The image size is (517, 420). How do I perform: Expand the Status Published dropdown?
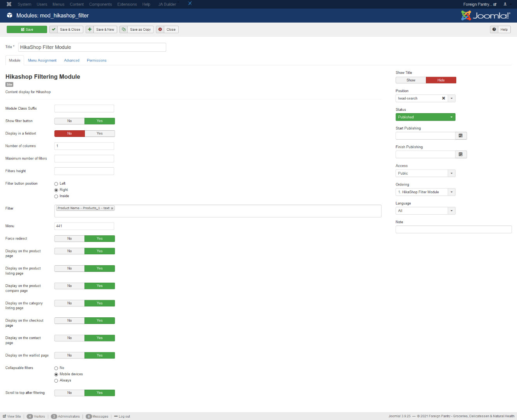point(452,117)
